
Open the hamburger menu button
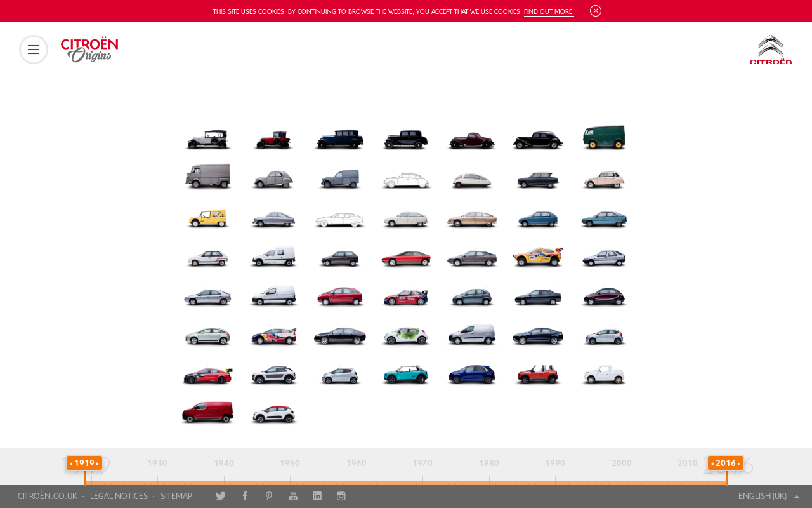click(x=34, y=50)
